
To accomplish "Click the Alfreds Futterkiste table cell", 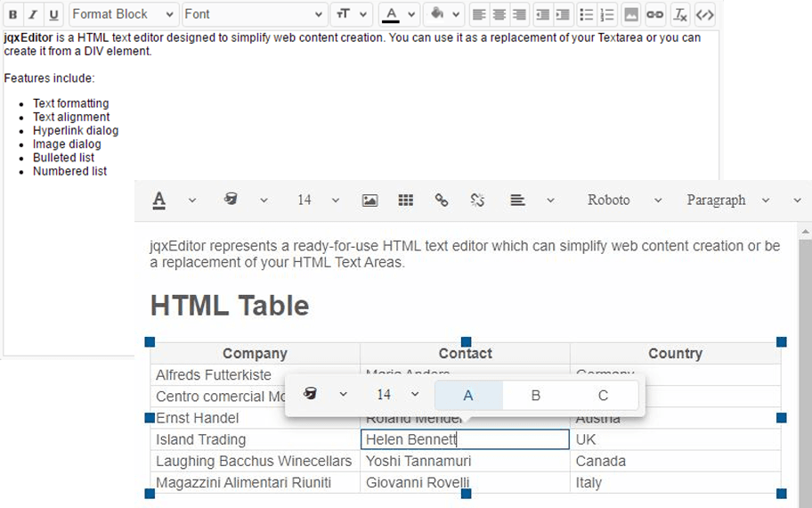I will 255,375.
